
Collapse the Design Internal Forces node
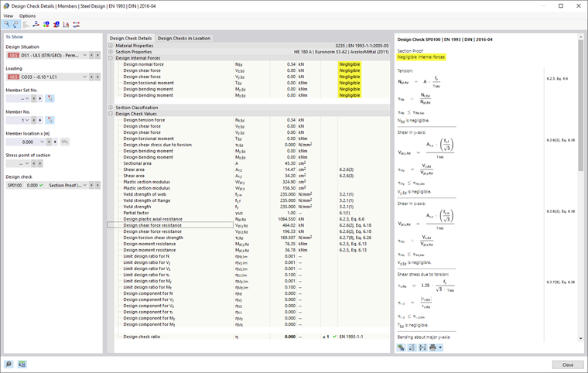pyautogui.click(x=111, y=58)
